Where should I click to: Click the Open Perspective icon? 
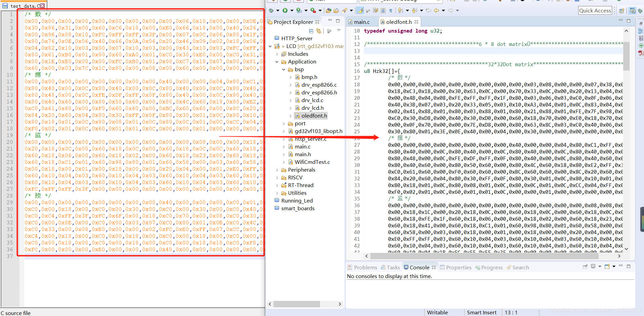pyautogui.click(x=622, y=10)
